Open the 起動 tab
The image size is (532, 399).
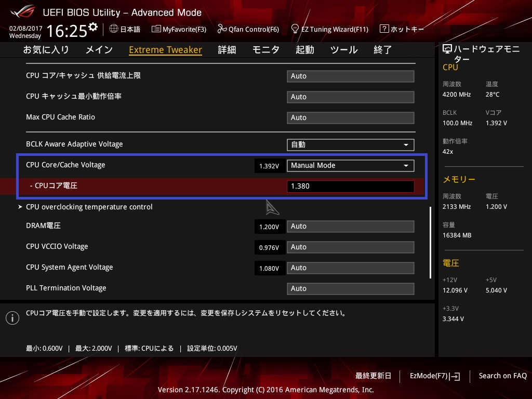point(304,50)
